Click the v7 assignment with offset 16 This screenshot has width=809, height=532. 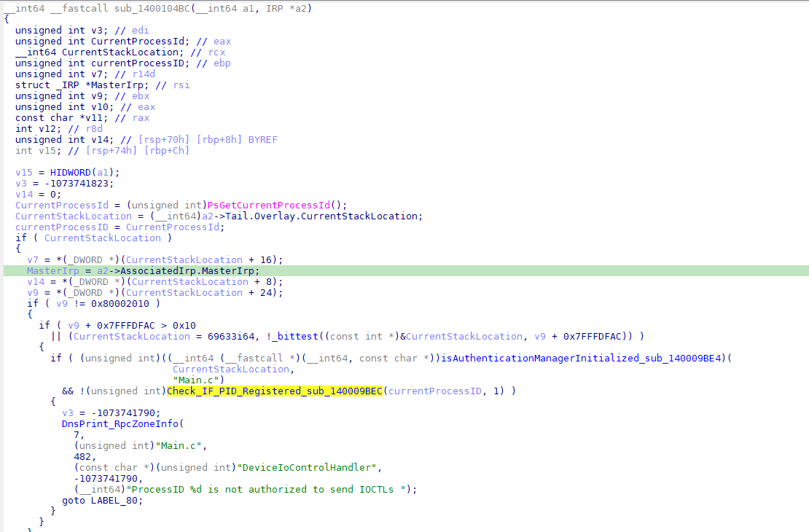point(155,259)
